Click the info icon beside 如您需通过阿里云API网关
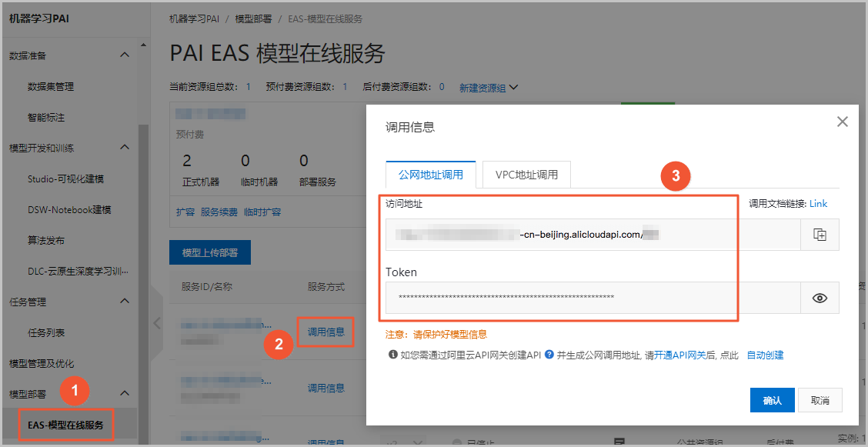 click(x=393, y=355)
